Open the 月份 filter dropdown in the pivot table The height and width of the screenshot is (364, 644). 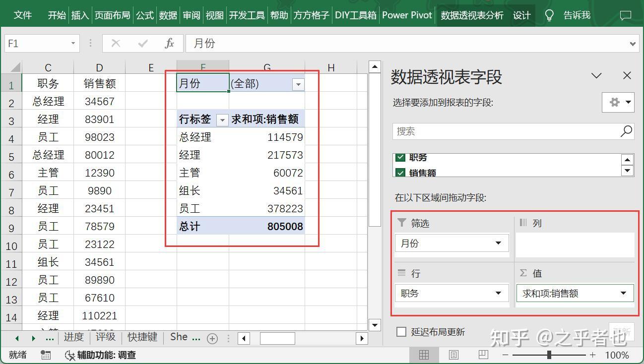[x=298, y=84]
